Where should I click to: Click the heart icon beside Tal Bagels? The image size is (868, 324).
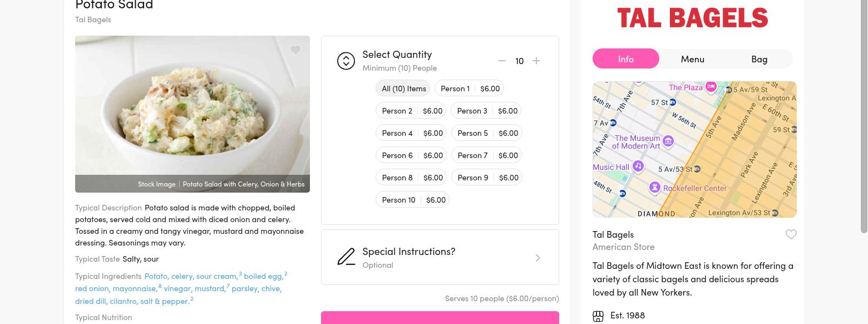click(791, 234)
